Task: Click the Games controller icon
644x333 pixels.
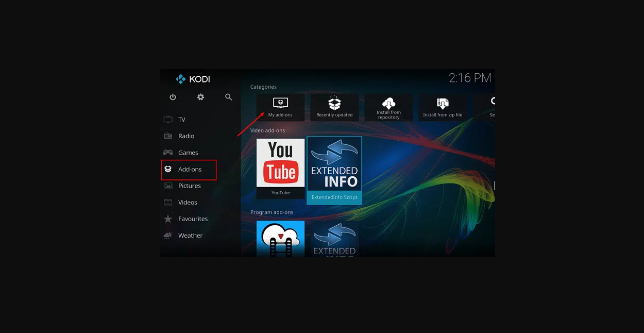Action: 168,153
